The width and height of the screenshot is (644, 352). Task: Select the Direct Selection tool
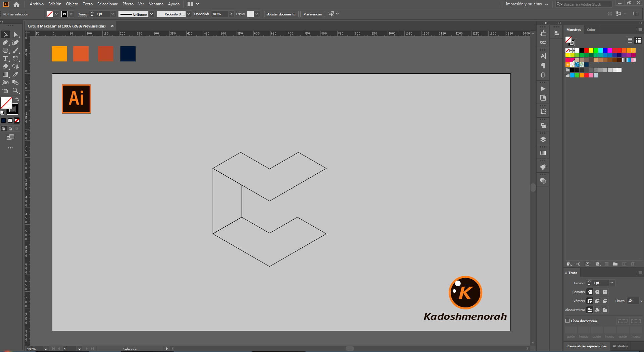pos(15,34)
